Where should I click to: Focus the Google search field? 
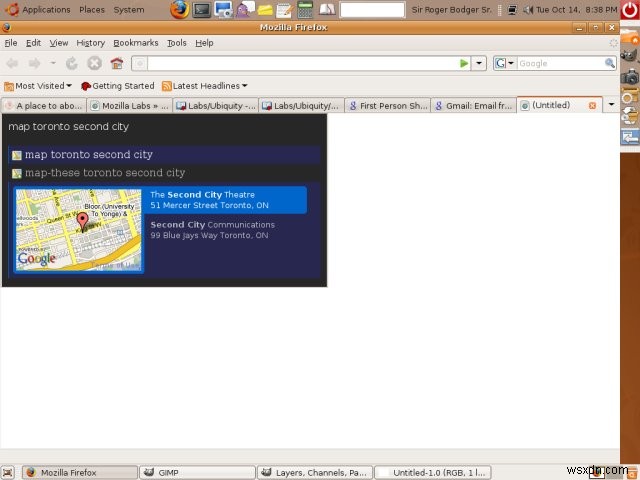(560, 63)
